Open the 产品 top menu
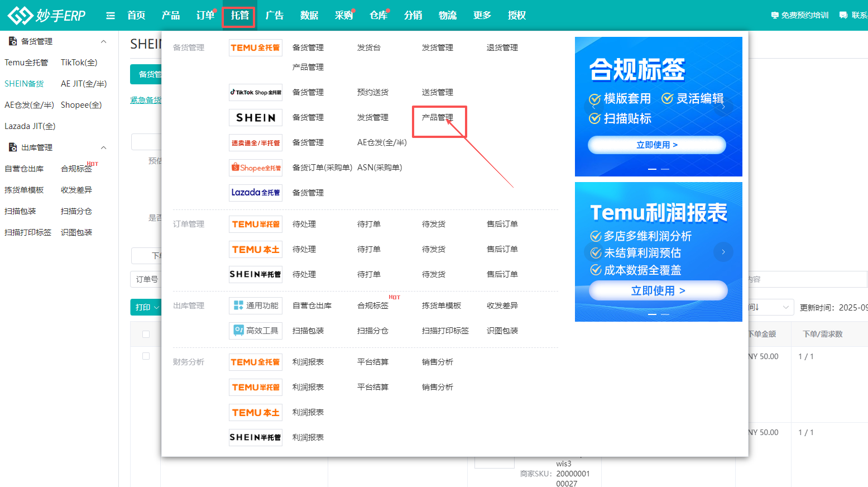Viewport: 868px width, 487px height. 171,16
